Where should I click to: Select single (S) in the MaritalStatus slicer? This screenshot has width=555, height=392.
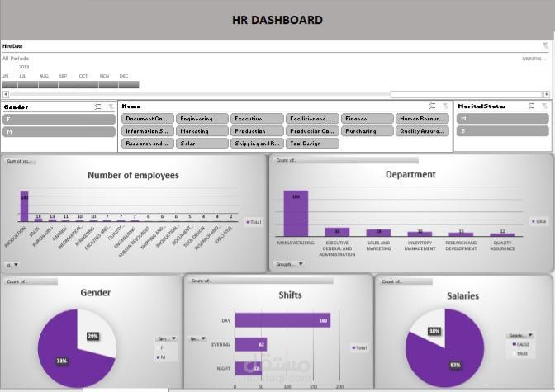click(x=503, y=131)
